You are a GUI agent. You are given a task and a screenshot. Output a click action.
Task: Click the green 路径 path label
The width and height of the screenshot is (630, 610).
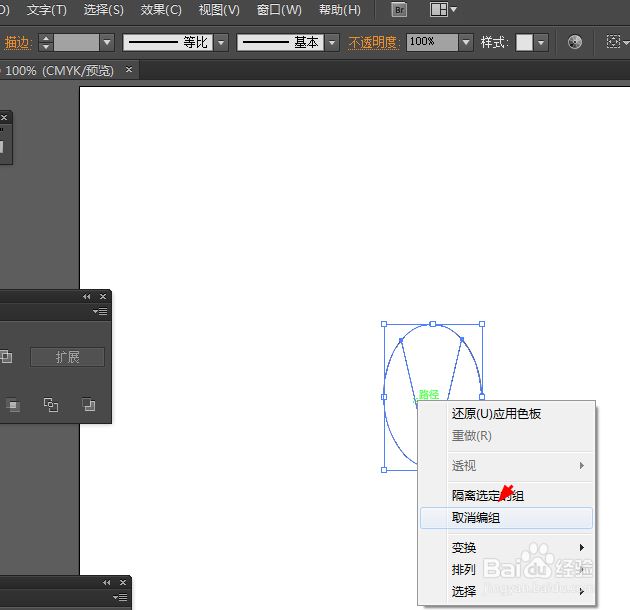429,395
